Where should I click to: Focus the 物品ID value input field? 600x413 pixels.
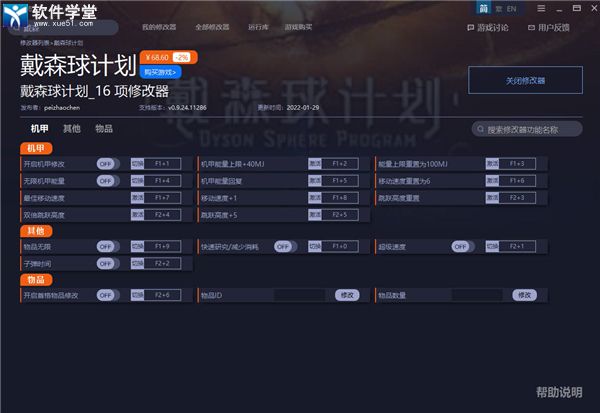point(299,295)
